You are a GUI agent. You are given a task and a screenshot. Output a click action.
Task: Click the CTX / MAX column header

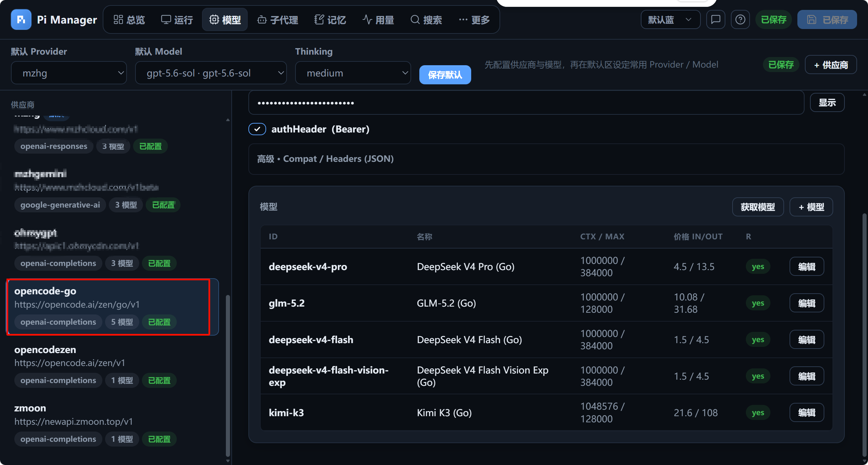coord(602,237)
